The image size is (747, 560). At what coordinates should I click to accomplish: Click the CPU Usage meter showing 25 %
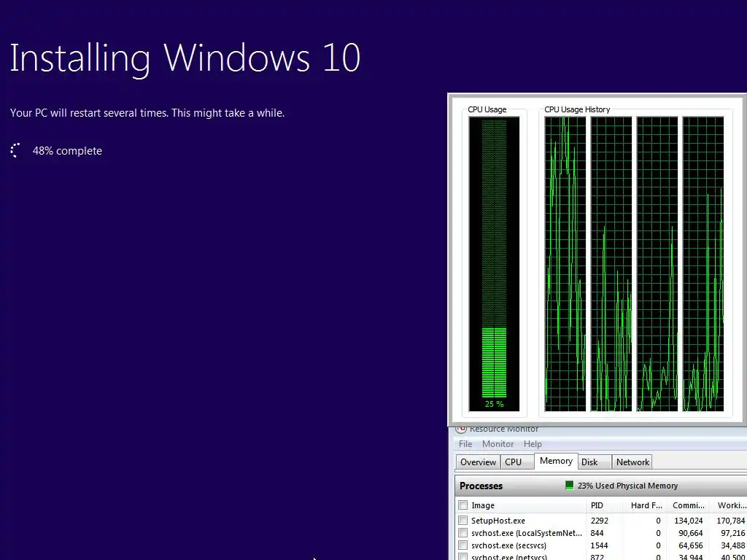click(x=494, y=264)
